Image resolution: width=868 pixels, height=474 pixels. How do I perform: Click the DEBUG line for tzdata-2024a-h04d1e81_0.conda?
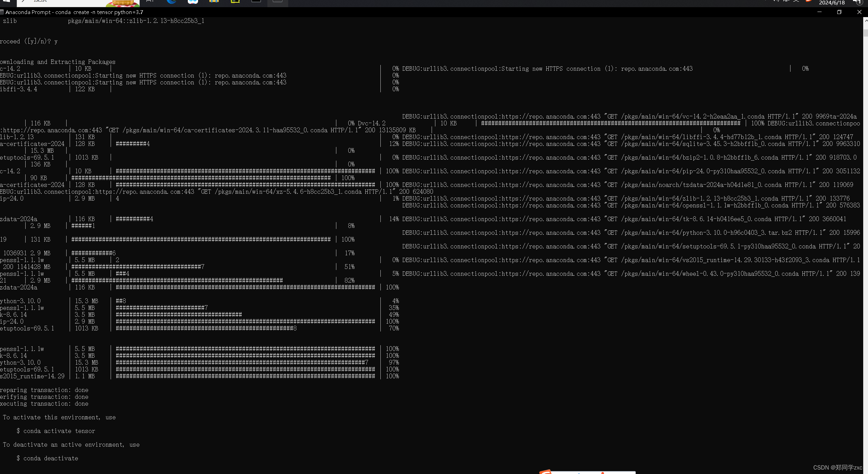pos(628,185)
